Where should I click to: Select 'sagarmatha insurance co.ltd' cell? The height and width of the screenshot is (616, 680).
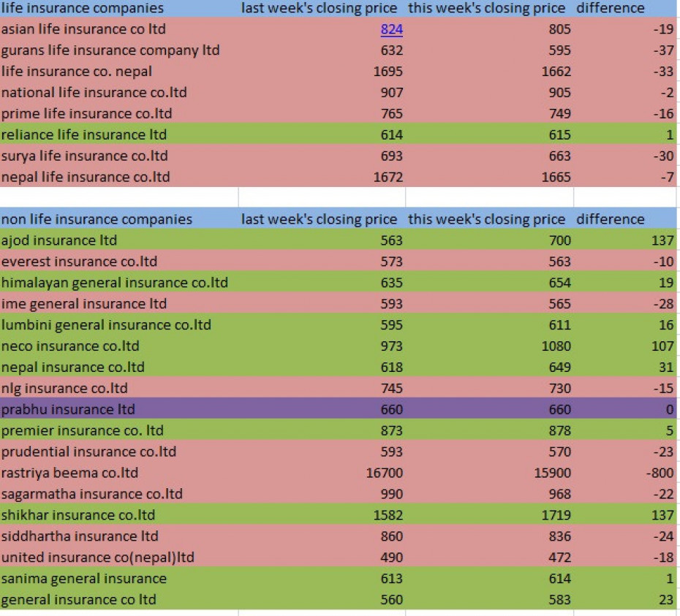119,494
